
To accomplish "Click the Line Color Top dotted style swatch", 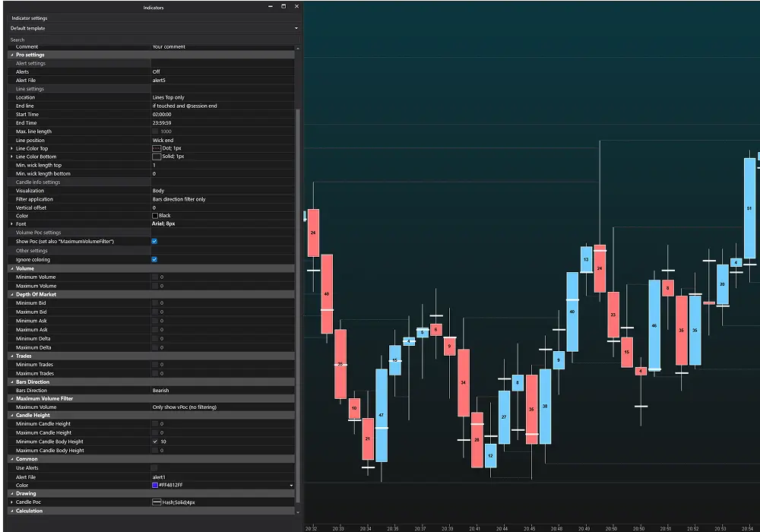I will (x=157, y=148).
